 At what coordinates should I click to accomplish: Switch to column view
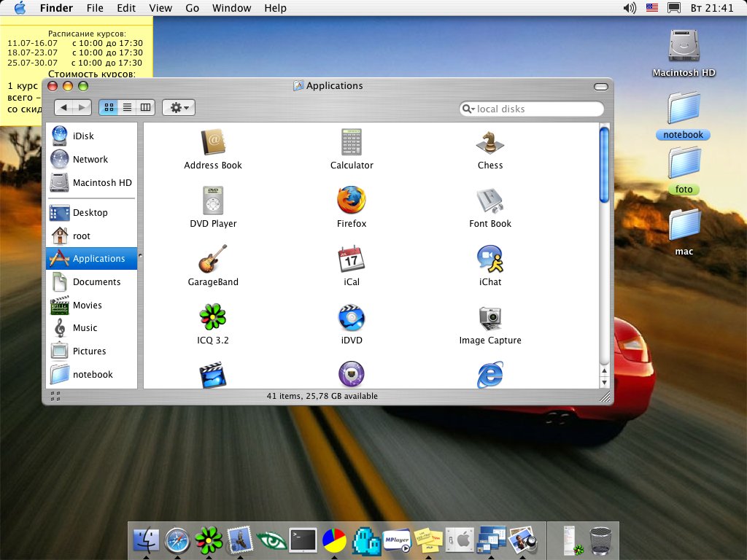(146, 108)
